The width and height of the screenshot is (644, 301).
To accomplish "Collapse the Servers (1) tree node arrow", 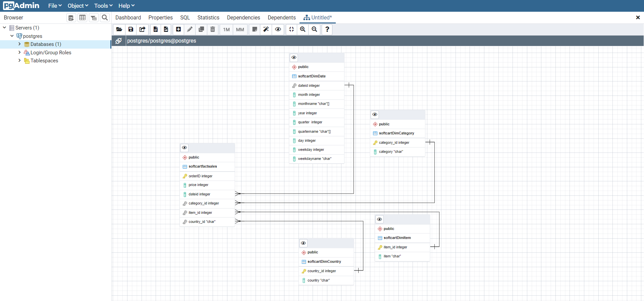I will click(5, 27).
